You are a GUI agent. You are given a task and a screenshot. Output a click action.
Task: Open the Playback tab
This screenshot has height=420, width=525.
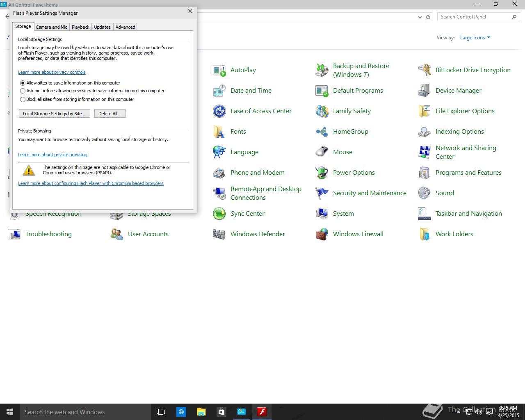coord(80,27)
